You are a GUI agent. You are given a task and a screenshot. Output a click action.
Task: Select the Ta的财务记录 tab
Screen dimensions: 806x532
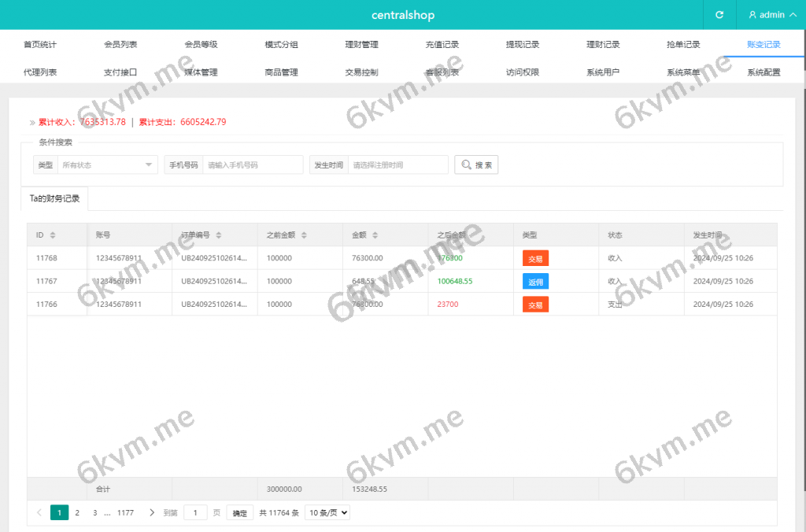(54, 198)
